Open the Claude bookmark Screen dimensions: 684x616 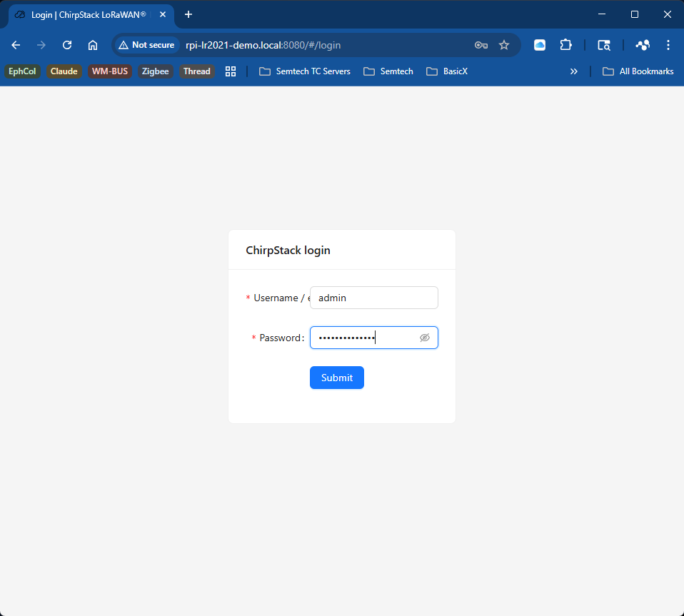pos(64,71)
